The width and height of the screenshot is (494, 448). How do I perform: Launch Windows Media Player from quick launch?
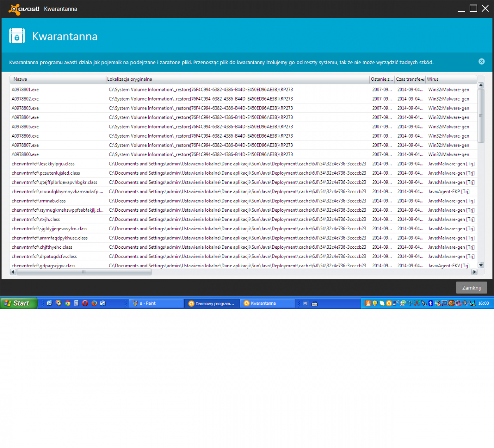pos(58,303)
